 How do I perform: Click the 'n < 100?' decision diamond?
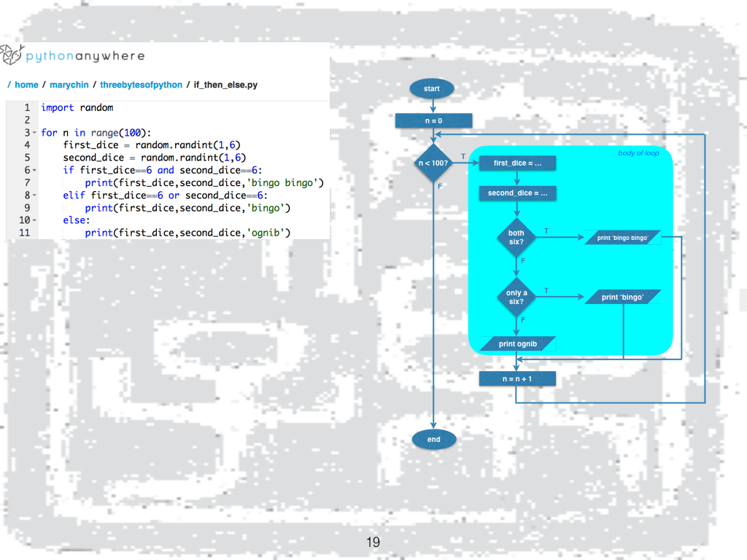(433, 163)
